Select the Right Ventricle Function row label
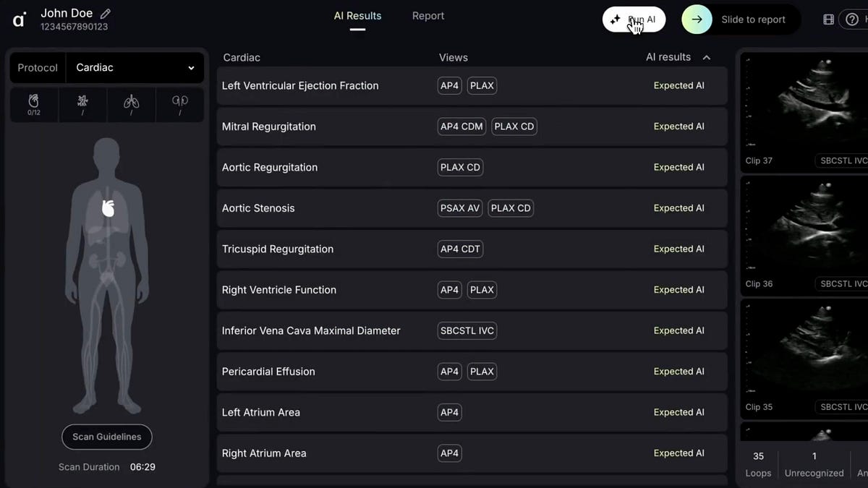This screenshot has width=868, height=488. click(279, 290)
